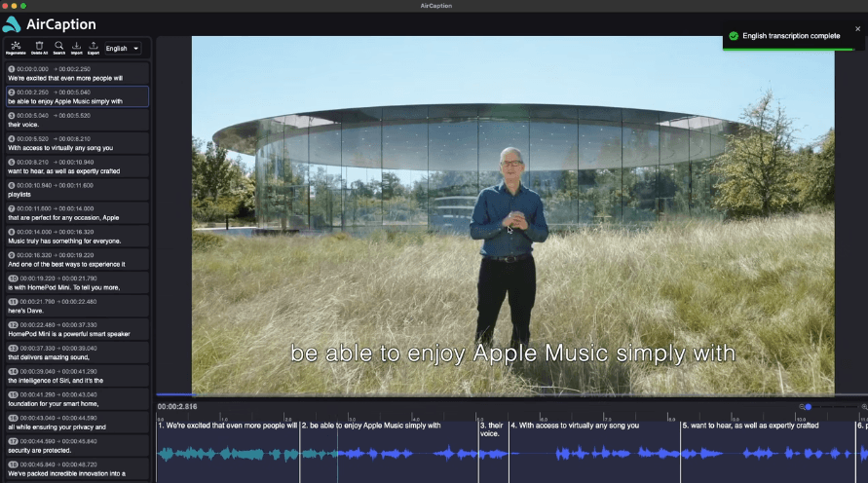This screenshot has height=483, width=868.
Task: Click the 'English transcription complete' message
Action: (x=791, y=36)
